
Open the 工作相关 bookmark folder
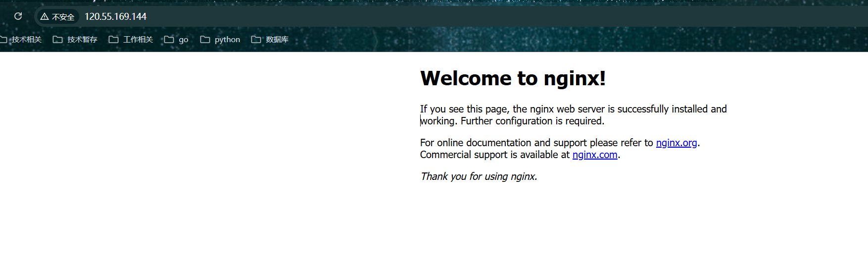pyautogui.click(x=131, y=40)
